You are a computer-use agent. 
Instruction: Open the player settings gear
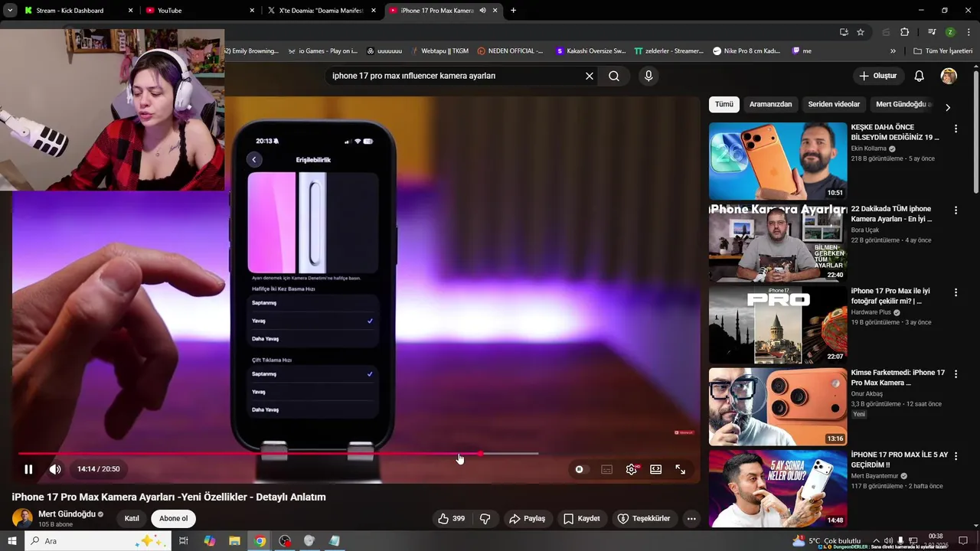pos(632,469)
